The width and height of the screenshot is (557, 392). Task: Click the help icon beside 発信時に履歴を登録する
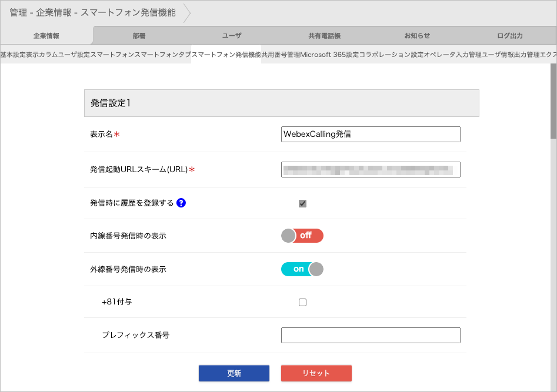click(181, 203)
